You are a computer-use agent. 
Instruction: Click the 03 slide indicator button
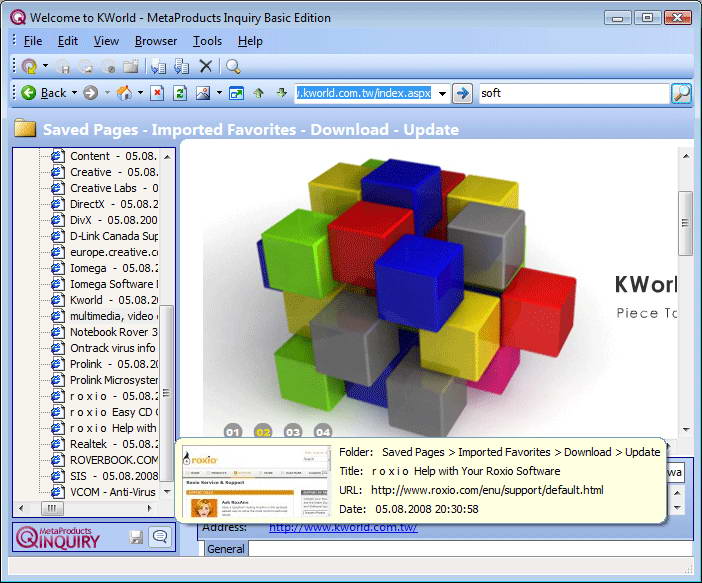coord(293,432)
